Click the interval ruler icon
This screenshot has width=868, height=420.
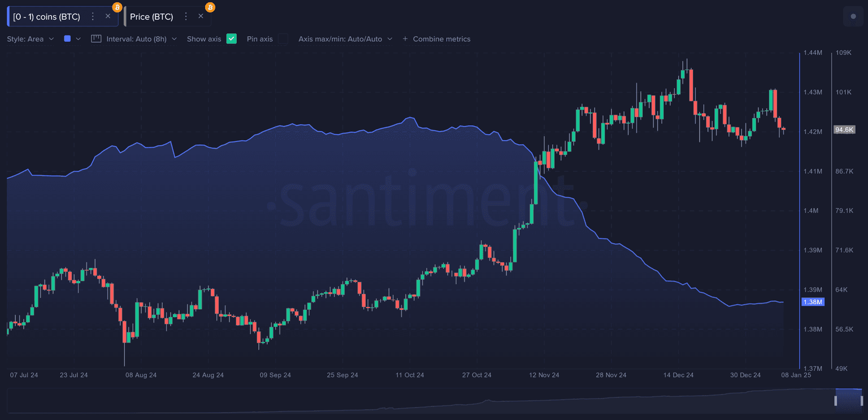(96, 39)
